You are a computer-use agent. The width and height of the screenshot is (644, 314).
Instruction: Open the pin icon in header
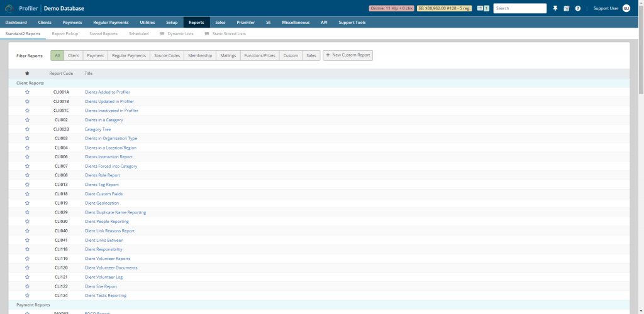(555, 8)
